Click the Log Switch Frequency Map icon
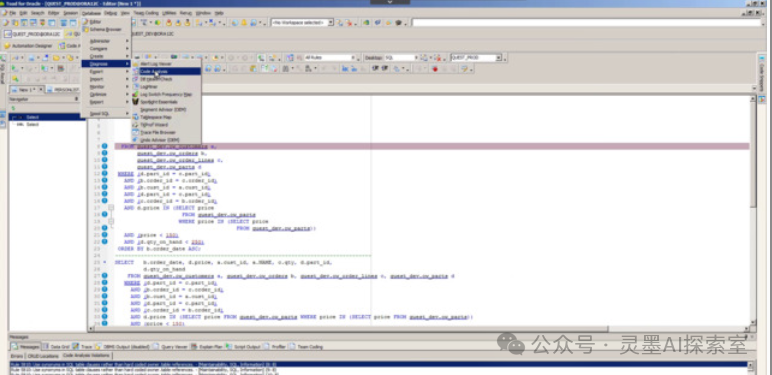772x375 pixels. (x=135, y=94)
